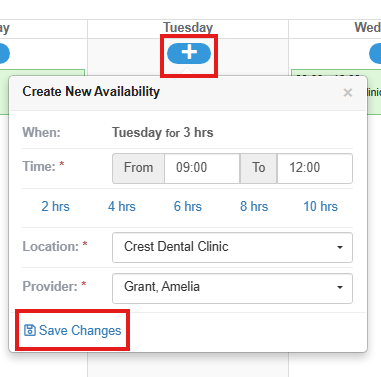381x377 pixels.
Task: Click the Save Changes floppy disk icon
Action: (x=30, y=330)
